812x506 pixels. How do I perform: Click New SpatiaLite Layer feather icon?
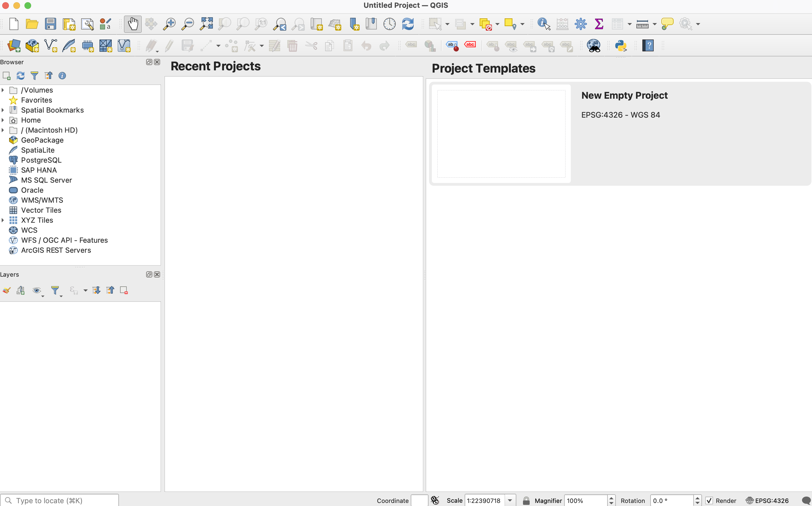click(x=69, y=46)
